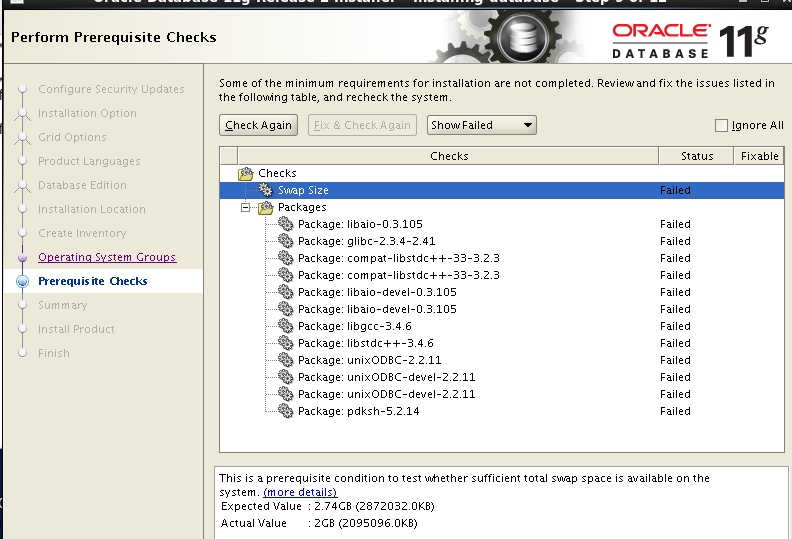Click the Packages folder icon
792x539 pixels.
266,207
